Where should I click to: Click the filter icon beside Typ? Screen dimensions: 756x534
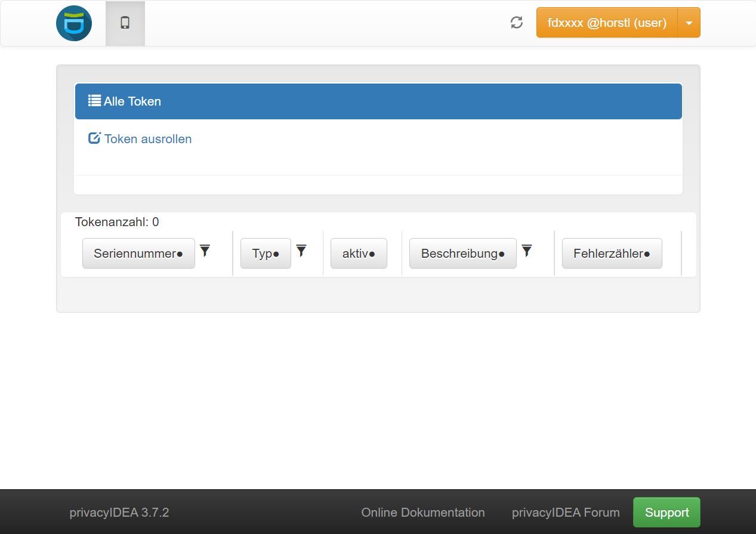click(x=301, y=251)
